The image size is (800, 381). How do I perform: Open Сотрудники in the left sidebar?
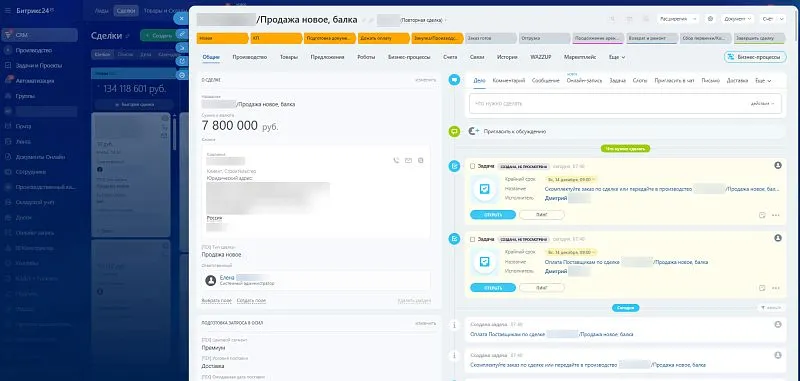pos(31,172)
